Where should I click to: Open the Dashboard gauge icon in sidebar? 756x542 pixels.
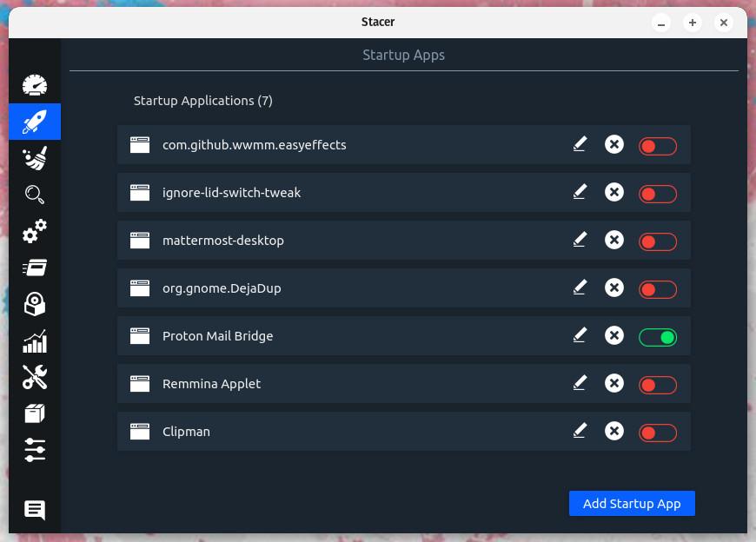[35, 85]
